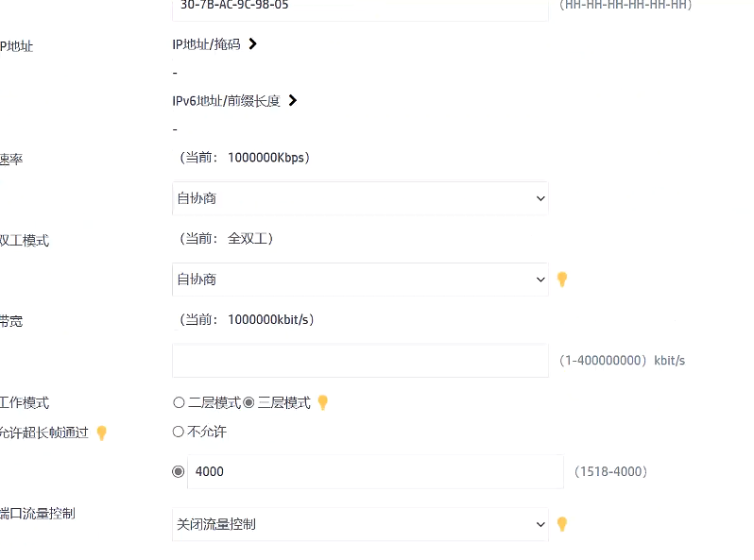The height and width of the screenshot is (560, 754).
Task: Open the 关闭流量控制 dropdown
Action: [360, 524]
